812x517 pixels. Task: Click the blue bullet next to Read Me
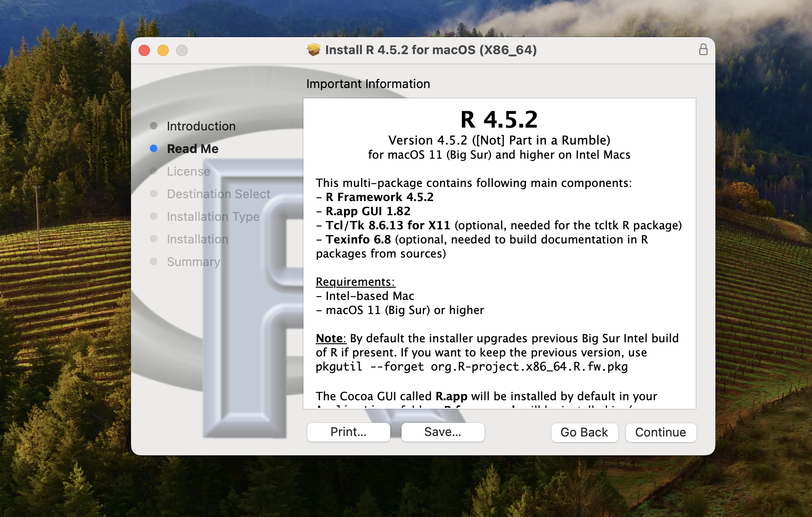coord(154,149)
